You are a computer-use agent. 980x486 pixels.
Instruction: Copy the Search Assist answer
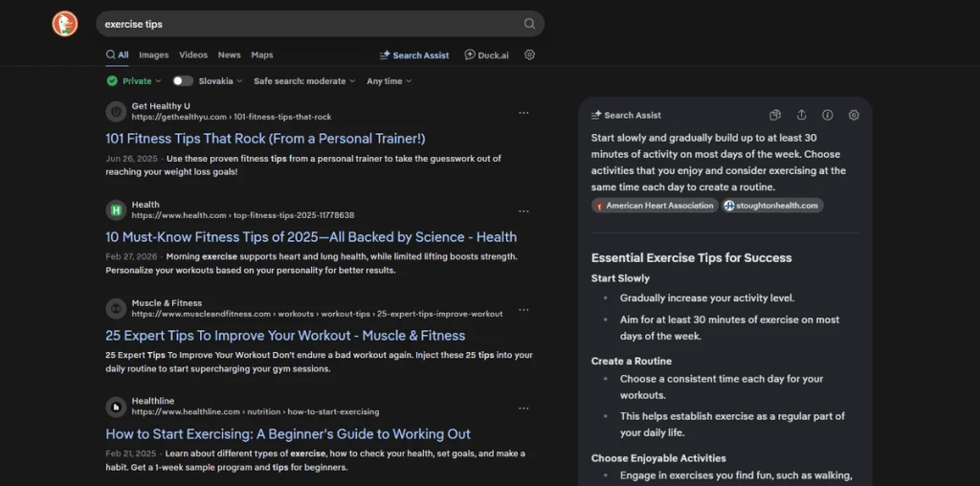(x=775, y=115)
